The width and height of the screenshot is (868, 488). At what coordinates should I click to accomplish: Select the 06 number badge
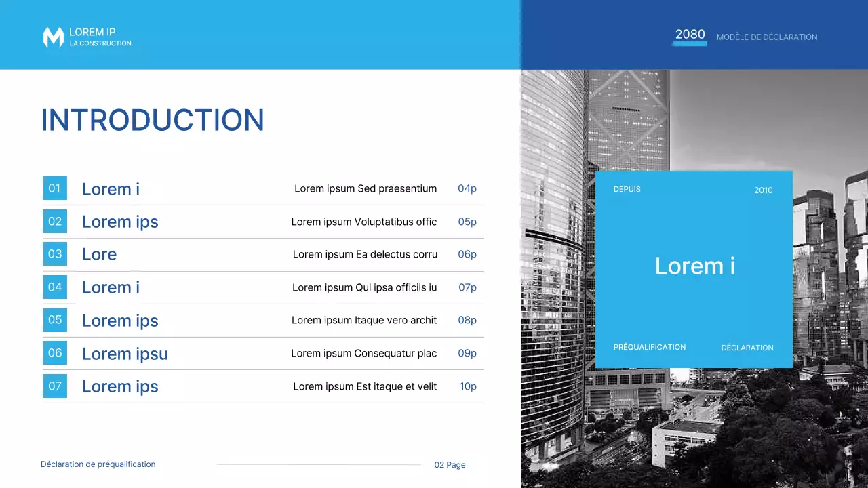click(x=55, y=352)
